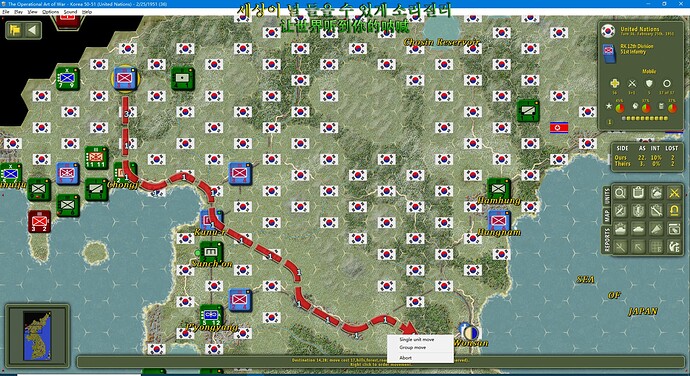This screenshot has width=690, height=376.
Task: Click the yellow crossed swords icon
Action: [x=674, y=193]
